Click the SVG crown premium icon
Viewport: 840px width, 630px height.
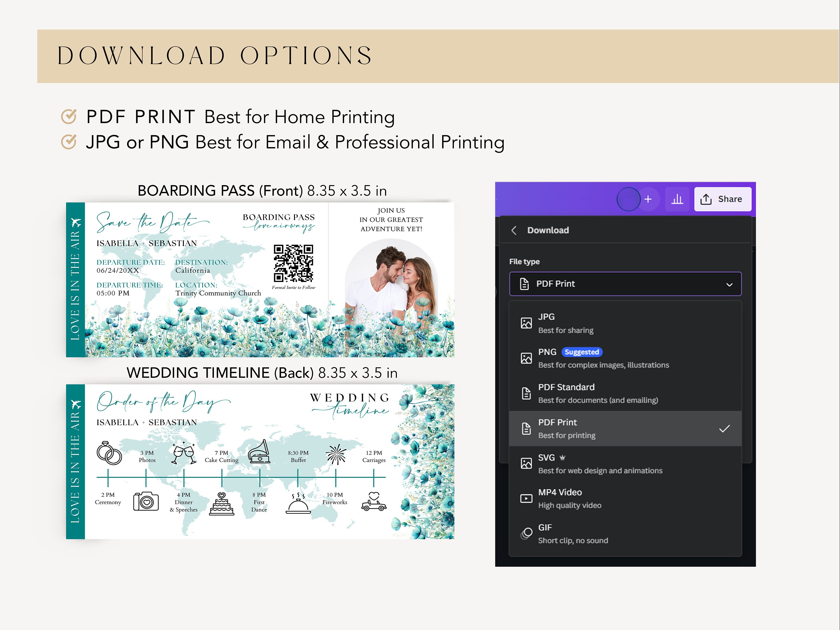pos(563,458)
